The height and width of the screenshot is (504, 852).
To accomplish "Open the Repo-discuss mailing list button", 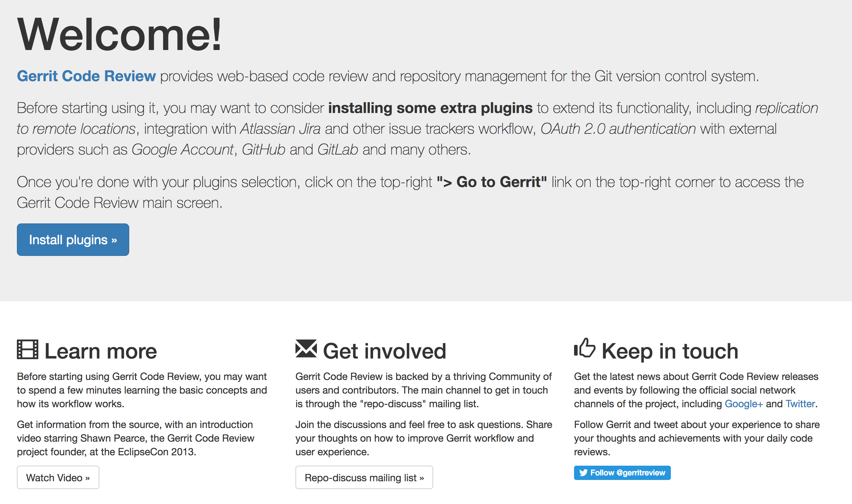I will click(x=364, y=477).
